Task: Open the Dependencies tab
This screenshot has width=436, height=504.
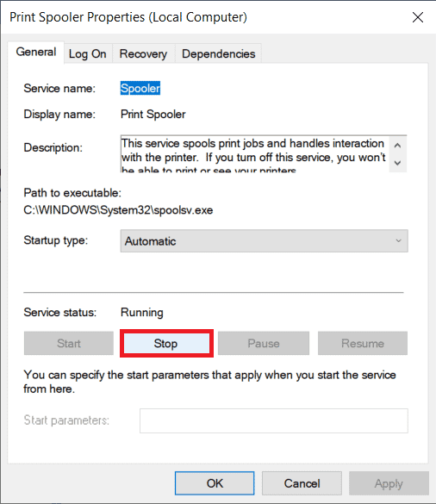Action: (218, 53)
